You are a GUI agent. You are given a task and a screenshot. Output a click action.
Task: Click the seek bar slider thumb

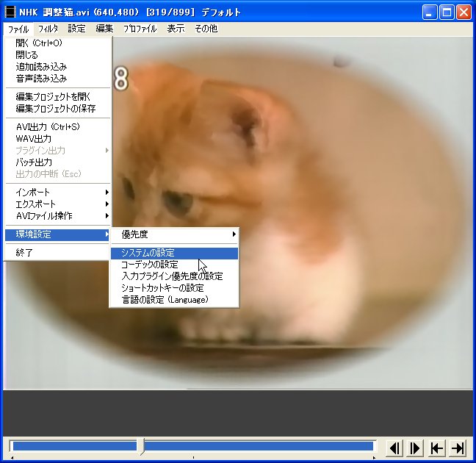click(x=140, y=446)
